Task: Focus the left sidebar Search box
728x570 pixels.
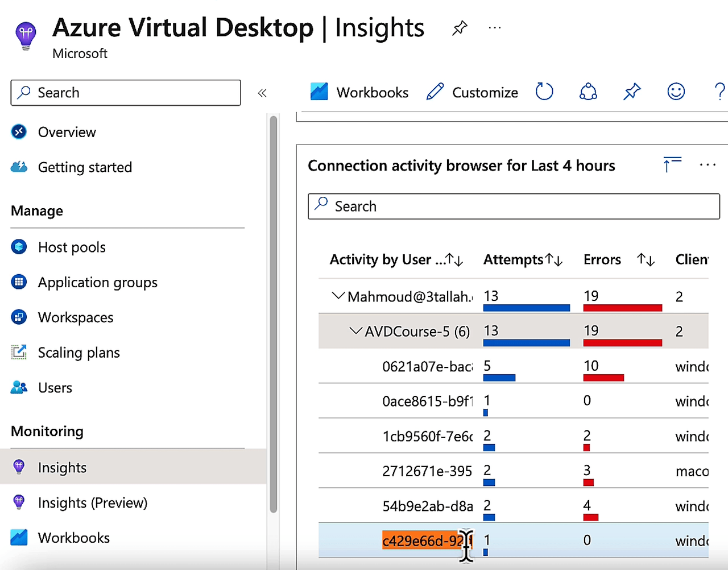Action: [x=126, y=93]
